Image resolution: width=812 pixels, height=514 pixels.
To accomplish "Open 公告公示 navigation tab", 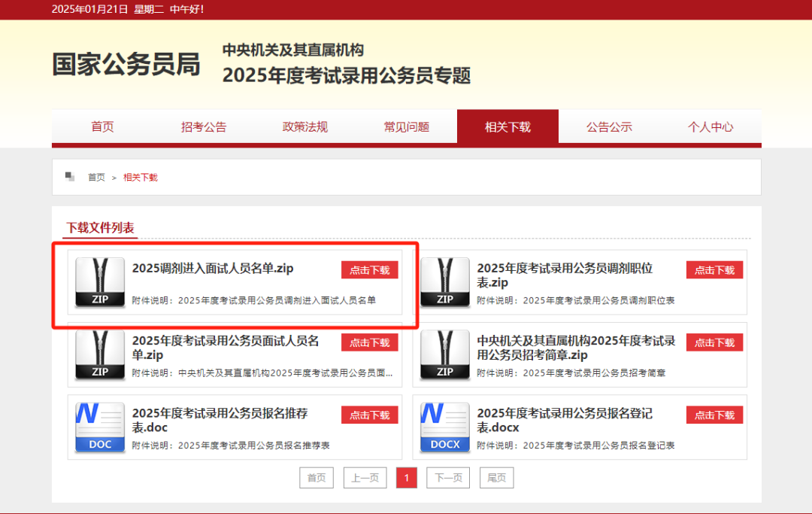I will pos(609,126).
